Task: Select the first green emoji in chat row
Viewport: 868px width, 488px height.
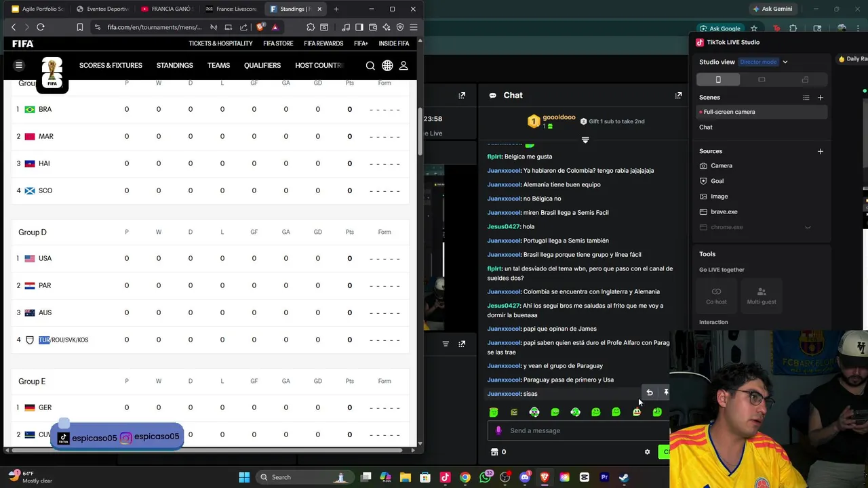Action: (494, 412)
